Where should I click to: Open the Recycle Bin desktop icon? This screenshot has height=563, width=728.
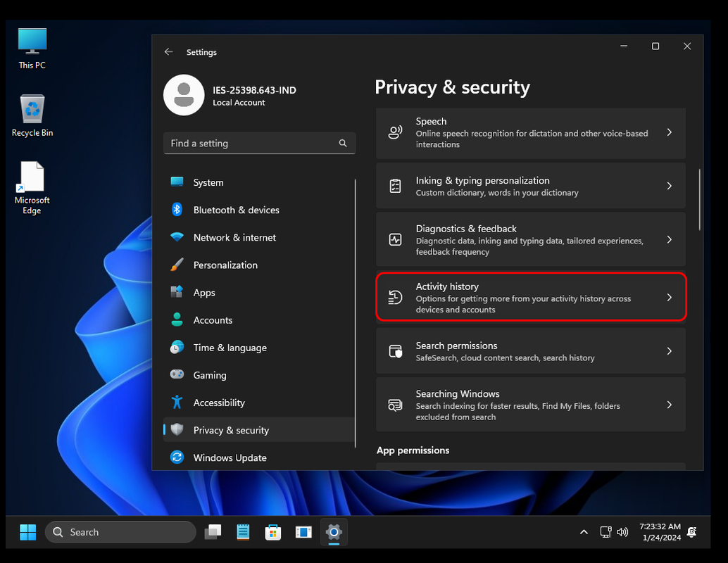(32, 116)
